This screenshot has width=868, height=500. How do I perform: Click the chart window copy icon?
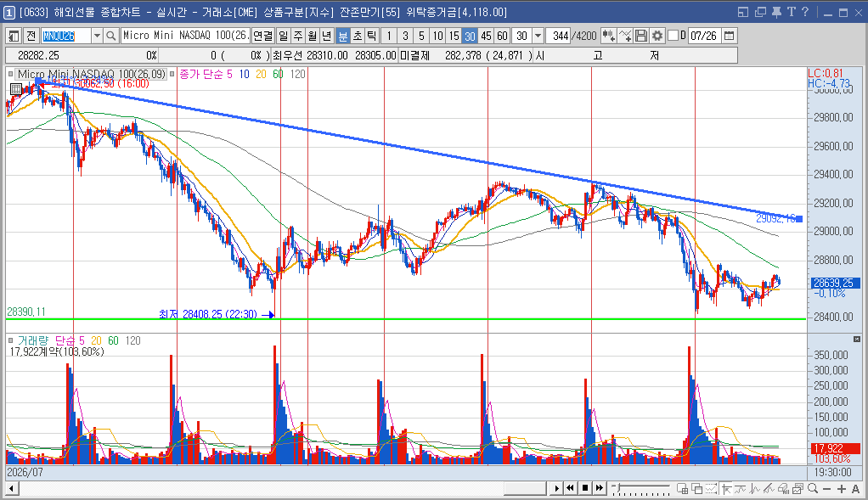[x=798, y=488]
